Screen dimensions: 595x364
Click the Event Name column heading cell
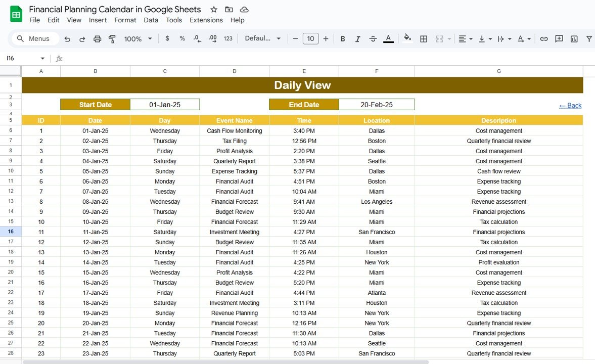coord(234,120)
